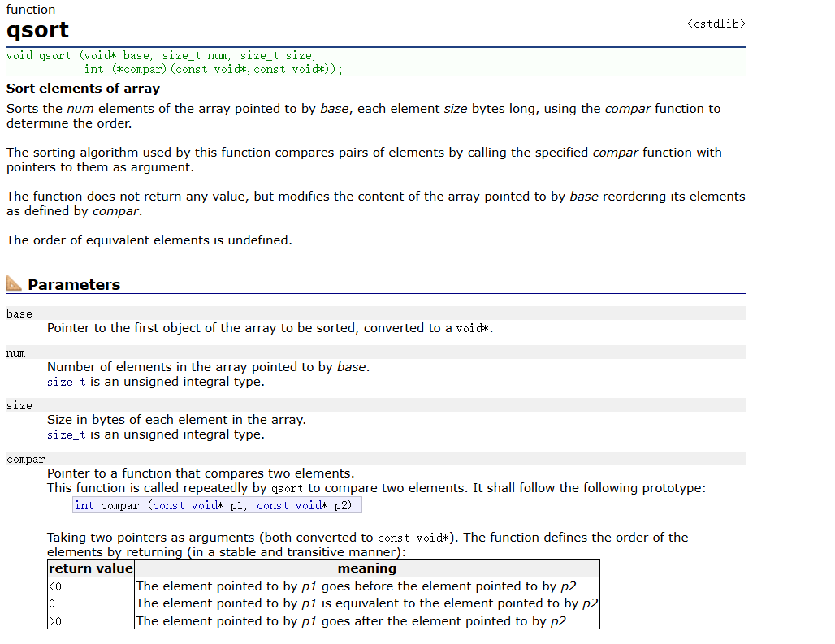
Task: Click the 'num' parameter name
Action: [15, 353]
